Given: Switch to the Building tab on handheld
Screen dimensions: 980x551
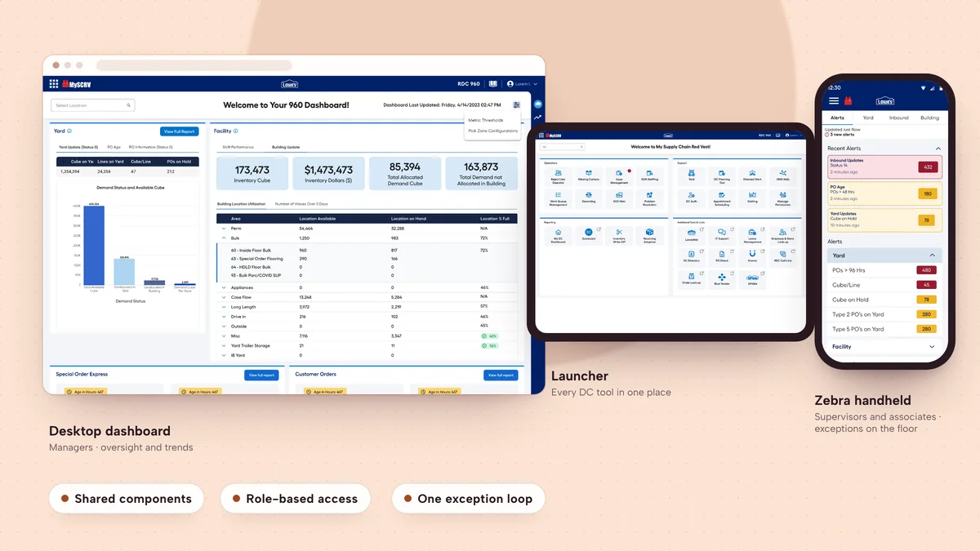Looking at the screenshot, I should point(930,118).
